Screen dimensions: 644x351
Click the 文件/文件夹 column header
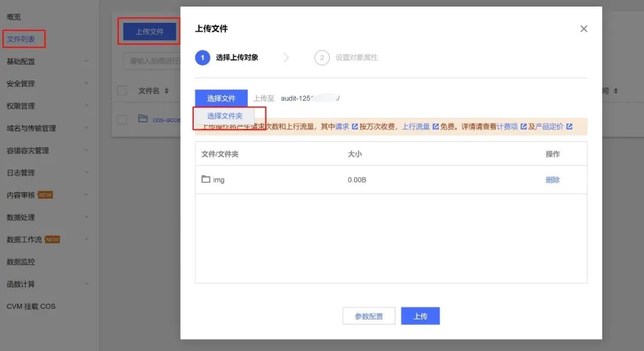click(x=219, y=154)
